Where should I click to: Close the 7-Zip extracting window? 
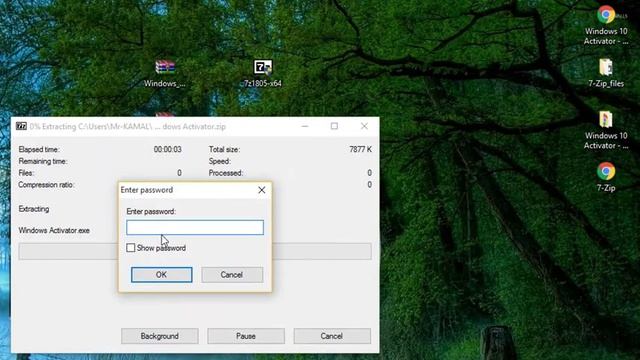click(364, 126)
